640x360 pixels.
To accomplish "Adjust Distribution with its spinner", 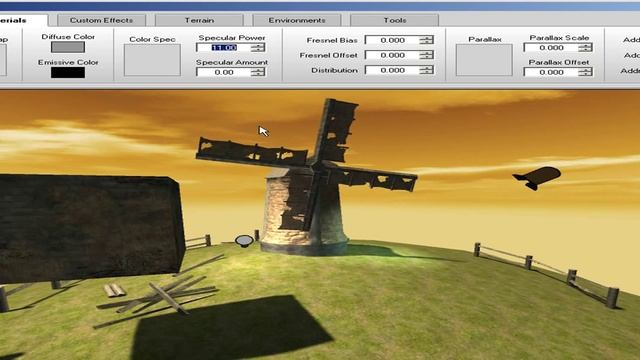I will coord(427,70).
